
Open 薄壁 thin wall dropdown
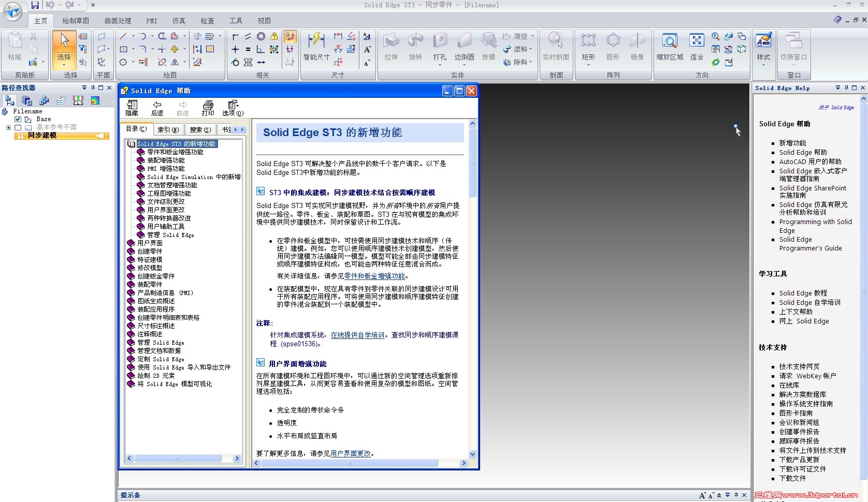tap(532, 36)
